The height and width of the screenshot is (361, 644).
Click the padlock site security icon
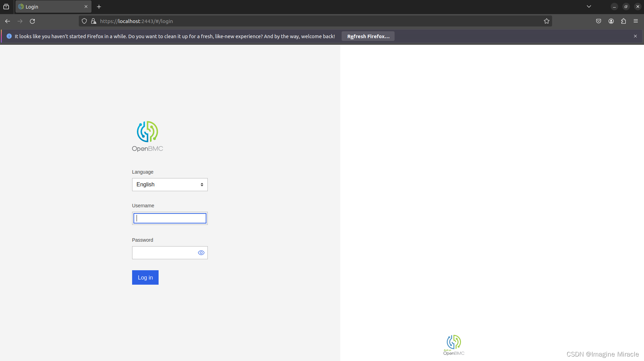(93, 21)
